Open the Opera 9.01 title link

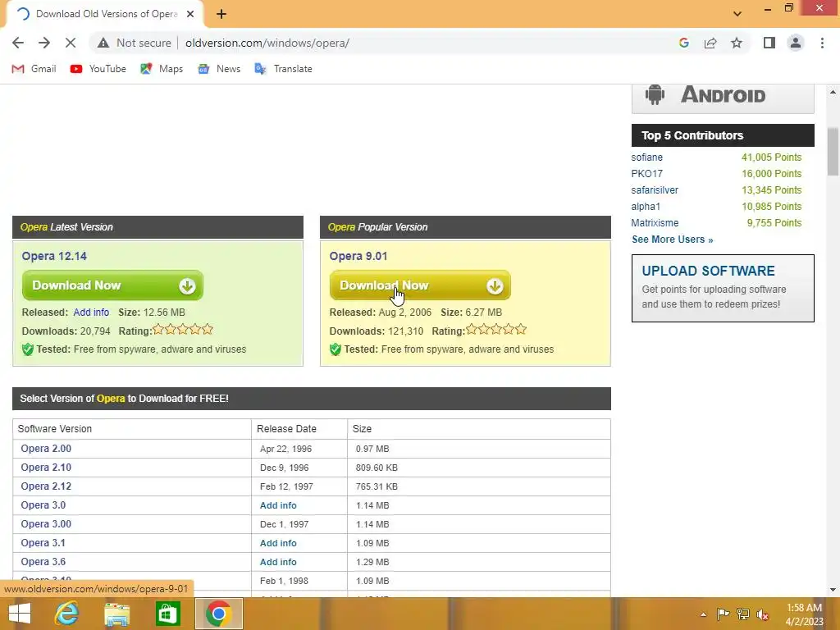coord(358,256)
